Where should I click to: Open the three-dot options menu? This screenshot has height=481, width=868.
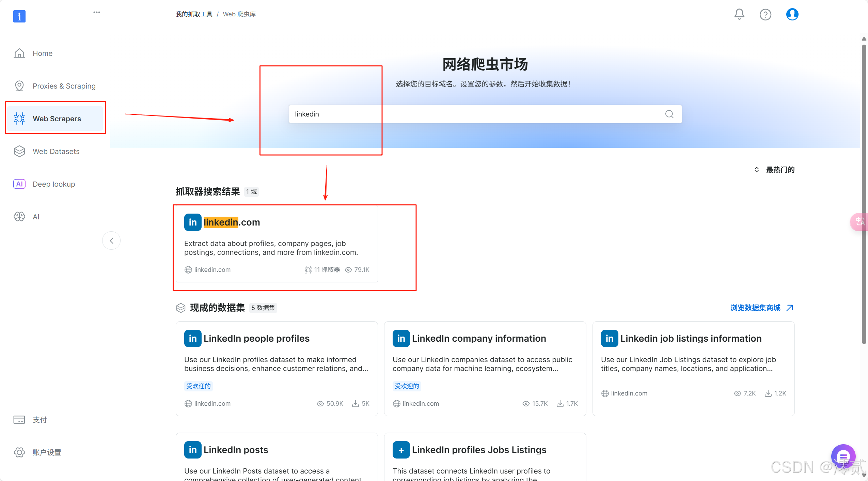coord(96,12)
